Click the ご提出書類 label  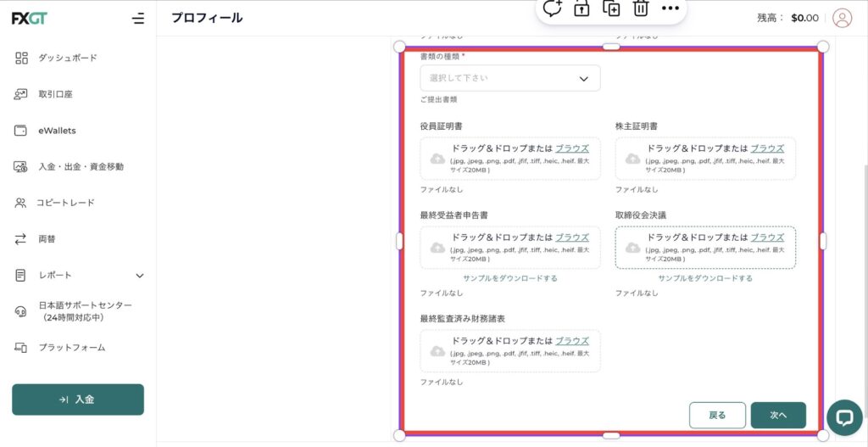coord(438,100)
